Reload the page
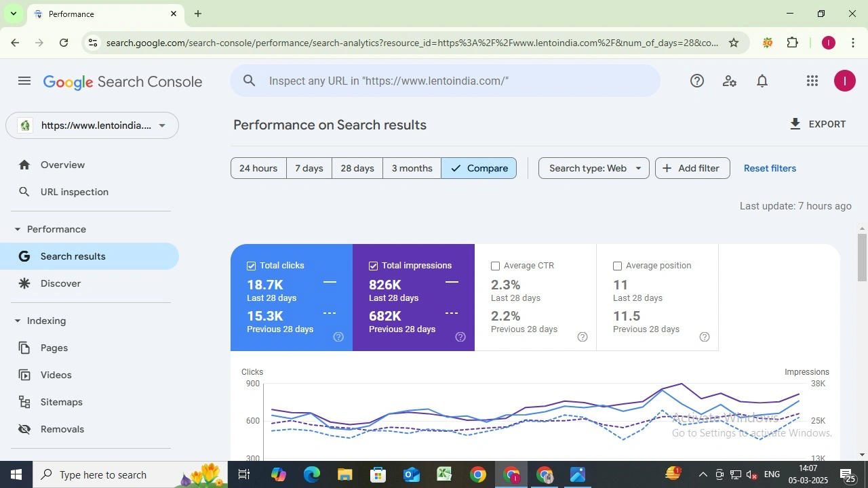Screen dimensions: 868x488 pos(64,43)
